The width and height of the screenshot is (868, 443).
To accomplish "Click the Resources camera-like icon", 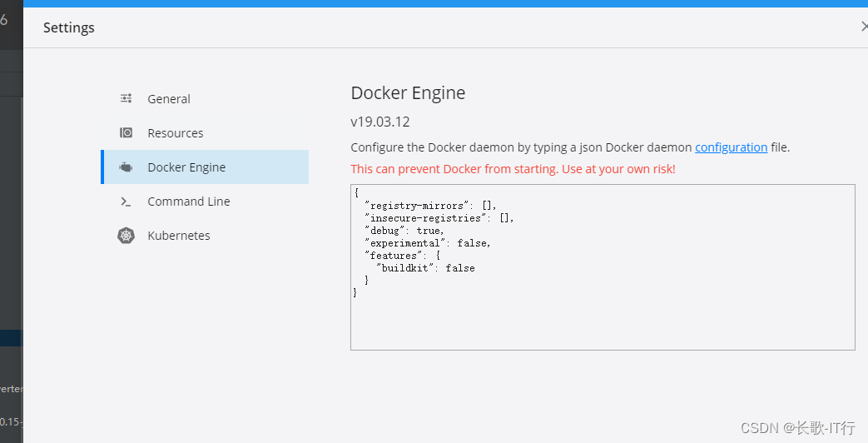I will [126, 132].
